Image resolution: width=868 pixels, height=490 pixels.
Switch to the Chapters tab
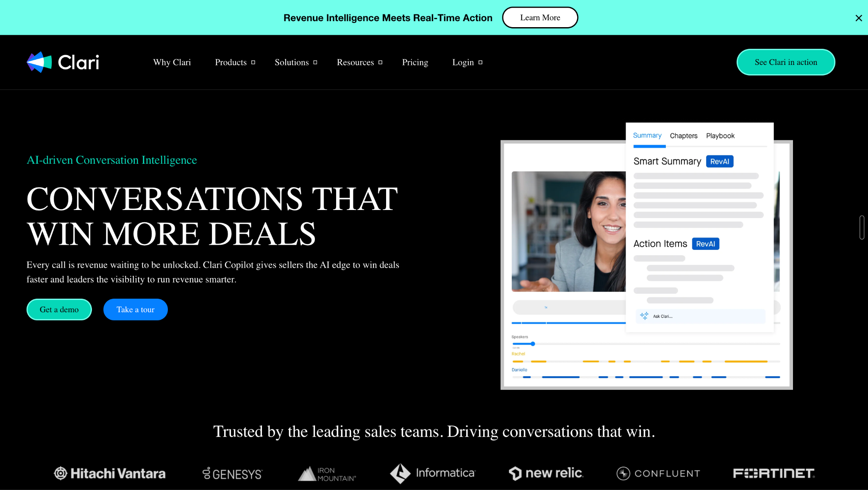coord(684,136)
